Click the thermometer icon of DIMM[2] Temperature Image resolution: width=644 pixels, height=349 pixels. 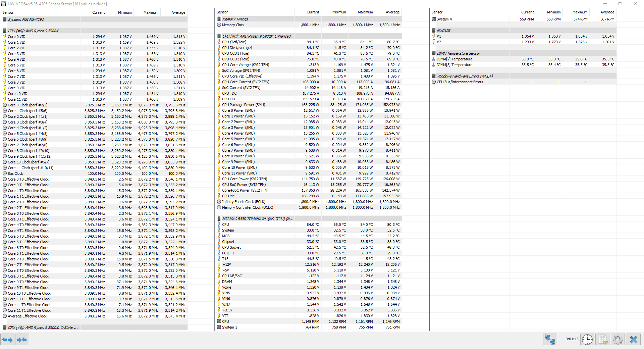tap(434, 59)
